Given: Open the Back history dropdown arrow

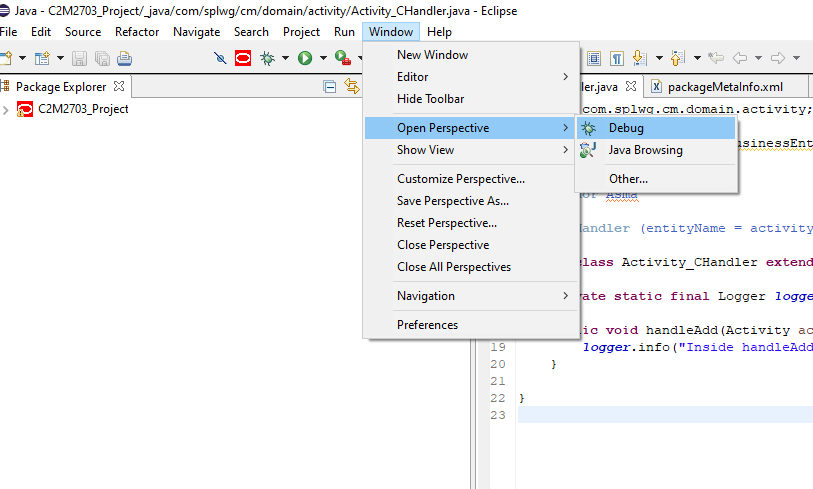Looking at the screenshot, I should click(x=758, y=58).
